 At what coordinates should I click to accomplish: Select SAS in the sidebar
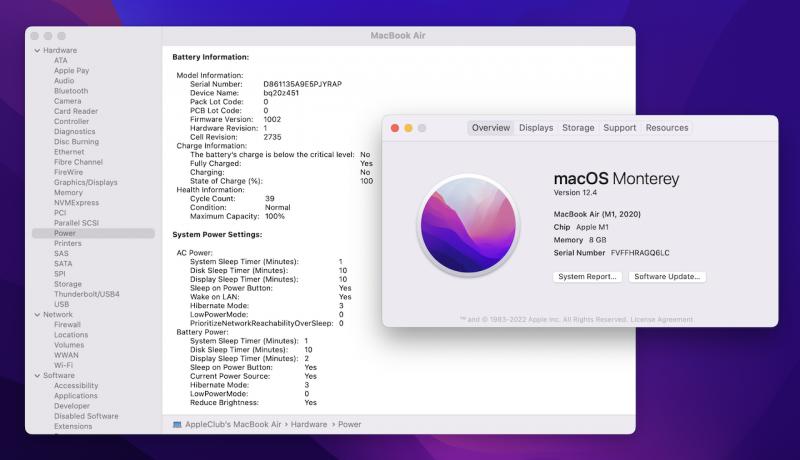[x=61, y=253]
